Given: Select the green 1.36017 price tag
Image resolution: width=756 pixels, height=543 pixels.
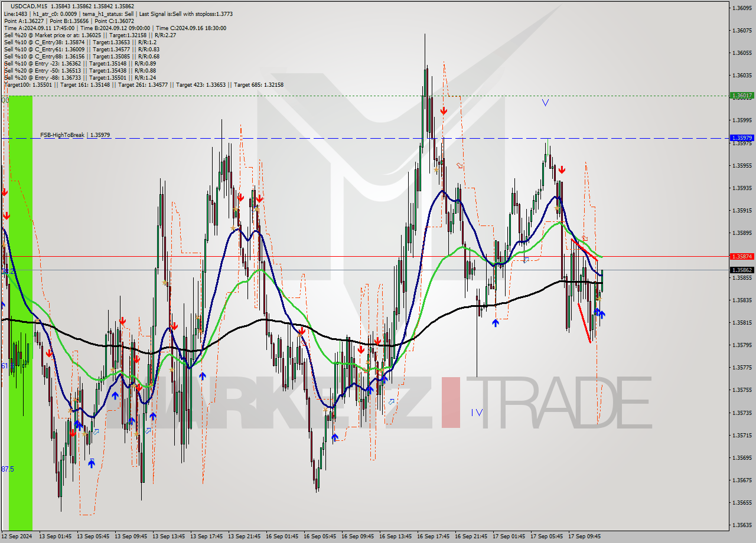Looking at the screenshot, I should [742, 95].
